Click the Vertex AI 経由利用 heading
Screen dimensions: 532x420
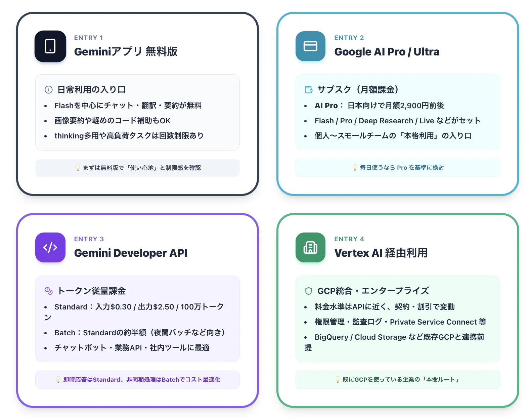tap(381, 253)
